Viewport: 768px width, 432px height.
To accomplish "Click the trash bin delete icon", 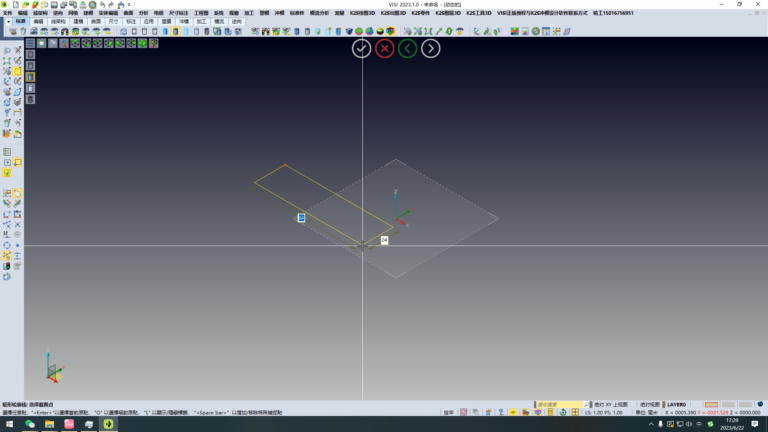I will [23, 31].
